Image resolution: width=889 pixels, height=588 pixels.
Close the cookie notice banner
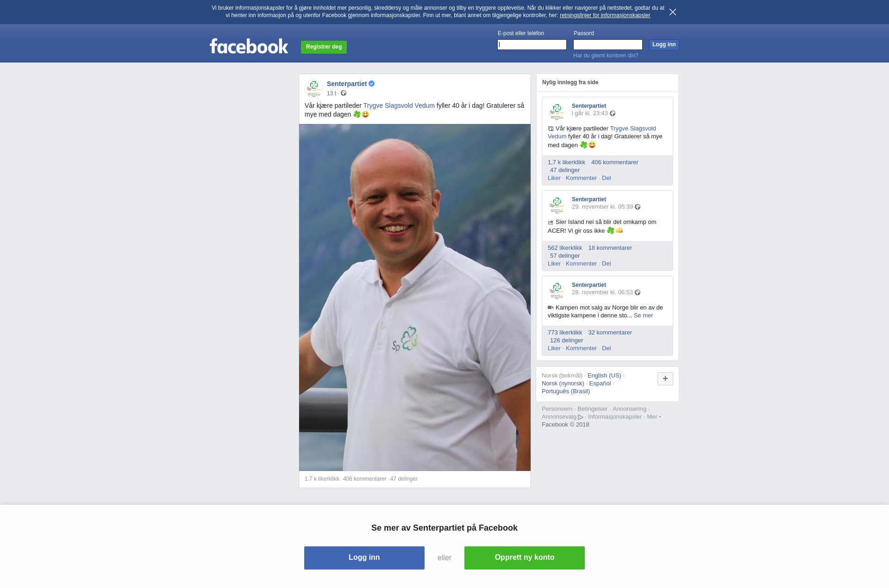point(673,12)
